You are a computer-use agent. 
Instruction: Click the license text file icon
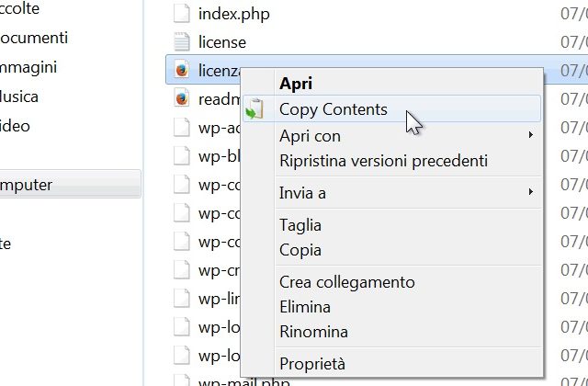181,42
